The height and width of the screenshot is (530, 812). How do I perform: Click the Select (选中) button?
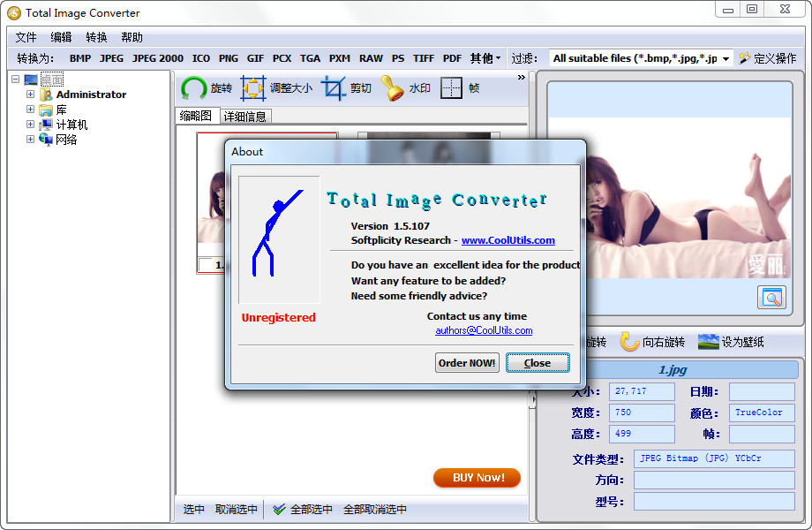pos(193,510)
